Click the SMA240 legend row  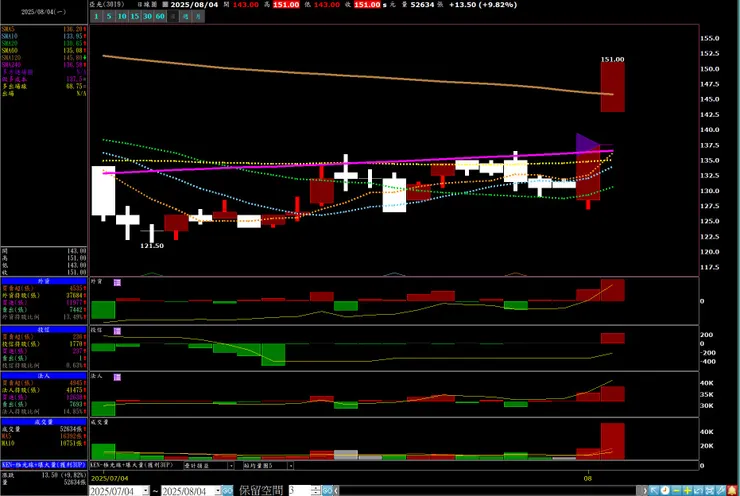click(44, 65)
